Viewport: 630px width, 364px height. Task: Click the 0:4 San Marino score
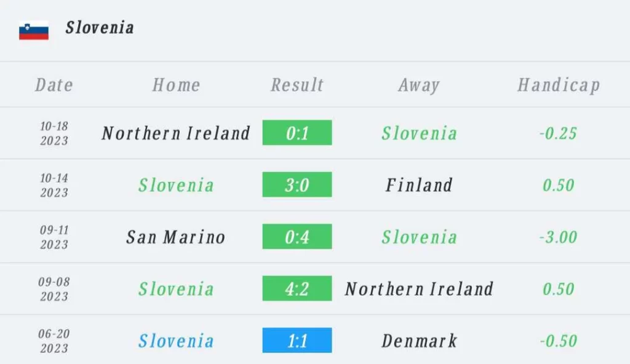[x=297, y=236]
